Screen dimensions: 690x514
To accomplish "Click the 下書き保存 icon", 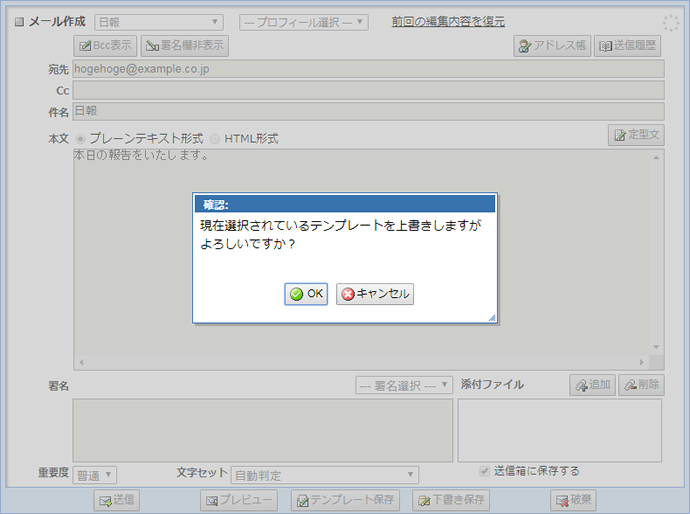I will click(x=424, y=501).
